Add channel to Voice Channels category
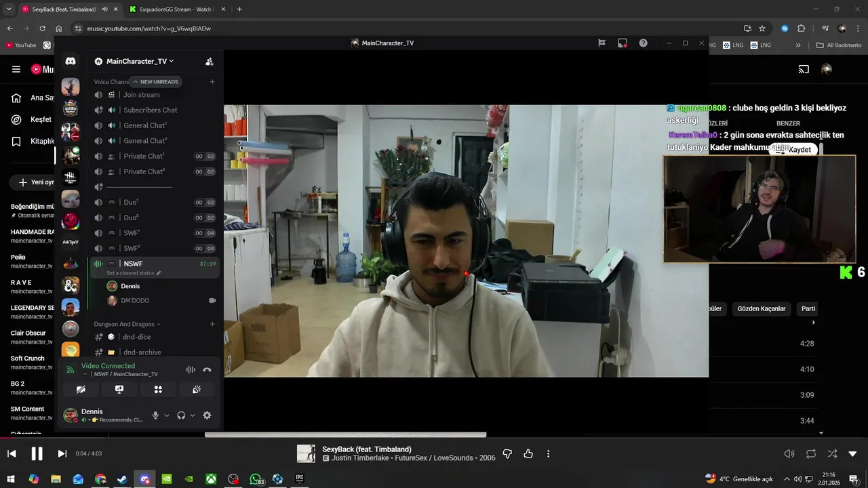868x488 pixels. pyautogui.click(x=212, y=82)
